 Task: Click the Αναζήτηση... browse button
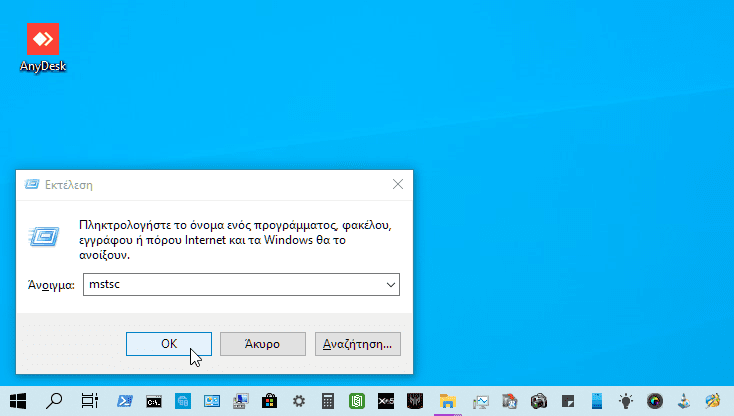(x=358, y=344)
